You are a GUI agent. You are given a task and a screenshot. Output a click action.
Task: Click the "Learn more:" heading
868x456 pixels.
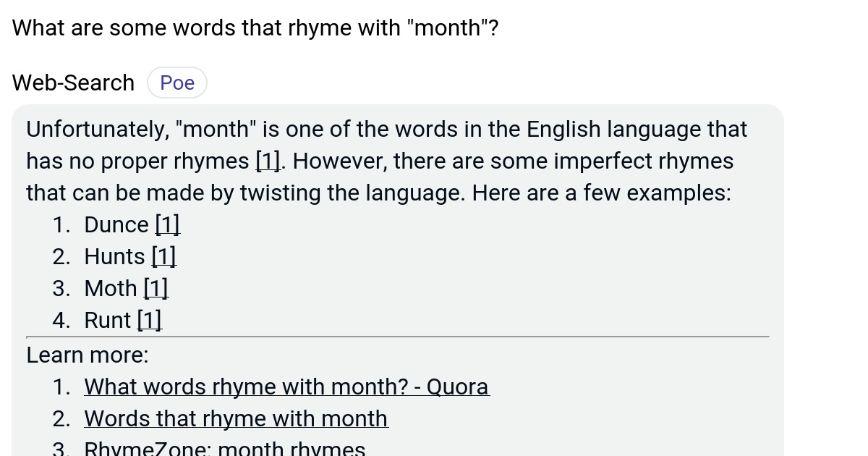(87, 355)
